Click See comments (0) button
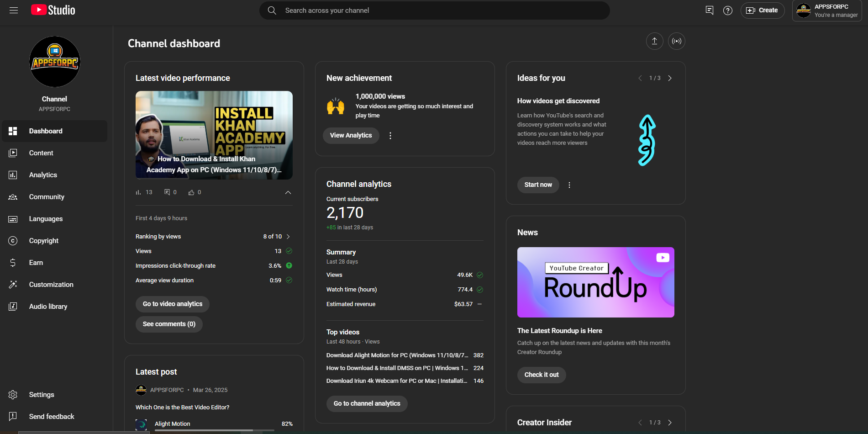The height and width of the screenshot is (434, 868). [169, 324]
